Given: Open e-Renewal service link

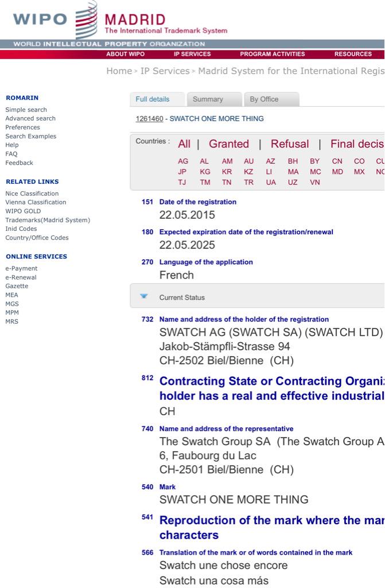Looking at the screenshot, I should (21, 278).
